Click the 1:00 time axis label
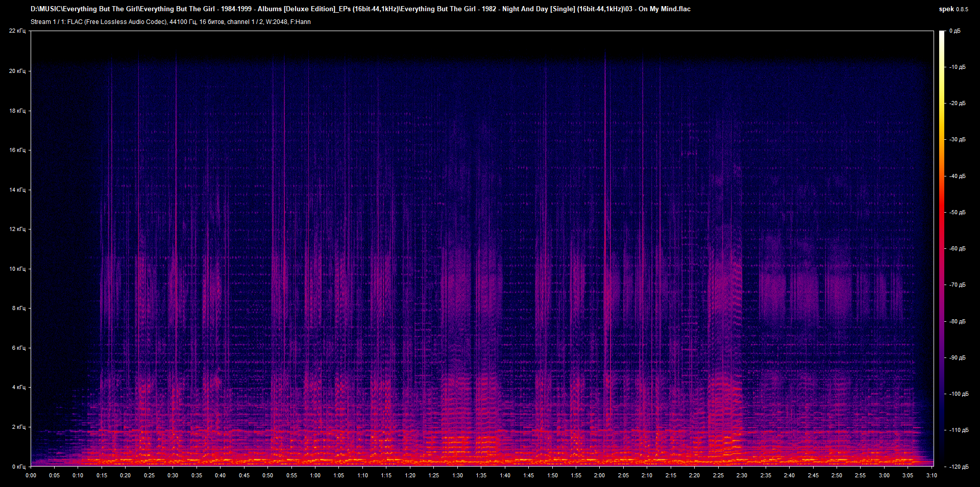The width and height of the screenshot is (980, 487). coord(315,475)
